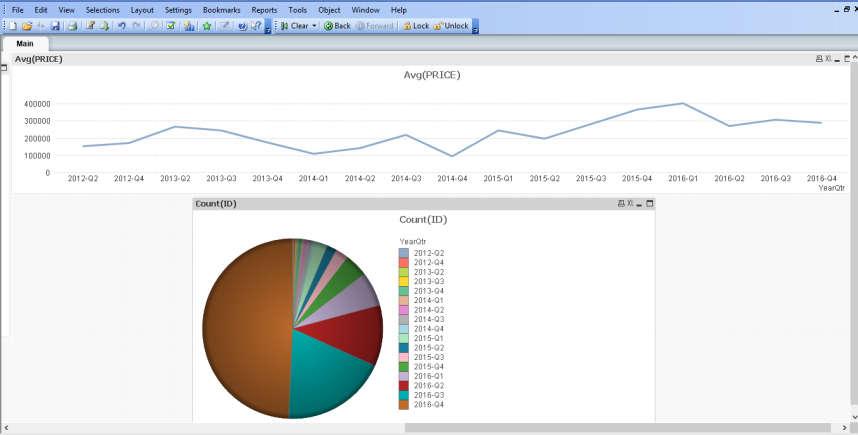Click the 2014-Q4 x-axis label

coord(452,178)
